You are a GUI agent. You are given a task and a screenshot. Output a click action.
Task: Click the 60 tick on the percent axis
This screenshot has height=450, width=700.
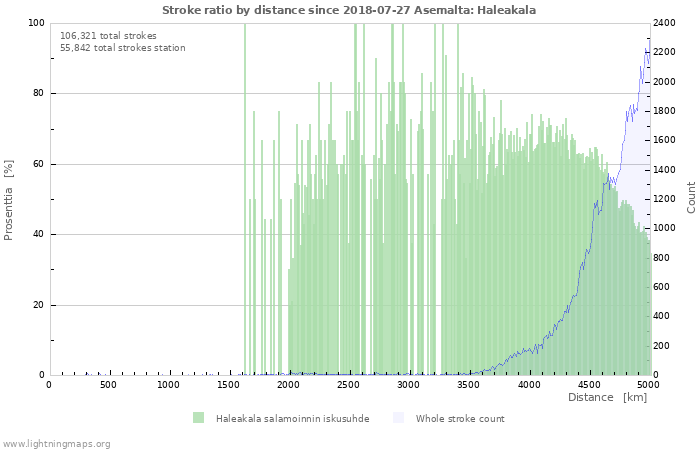[x=38, y=164]
